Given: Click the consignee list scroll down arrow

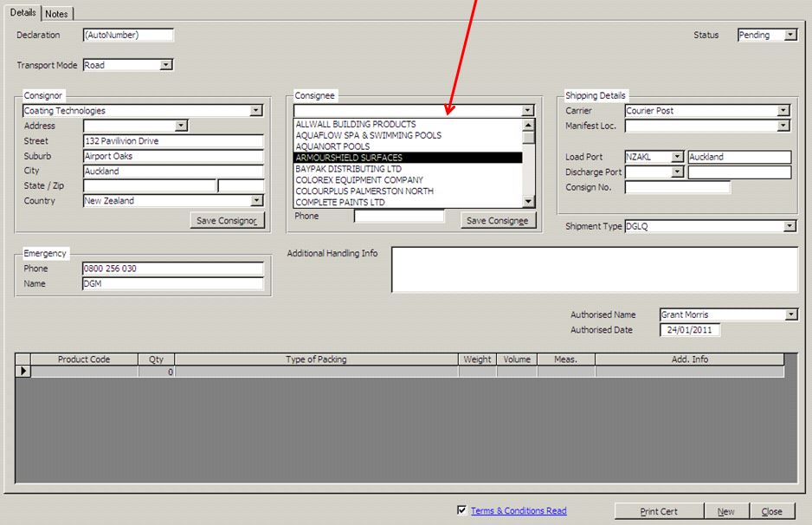Looking at the screenshot, I should (x=528, y=201).
